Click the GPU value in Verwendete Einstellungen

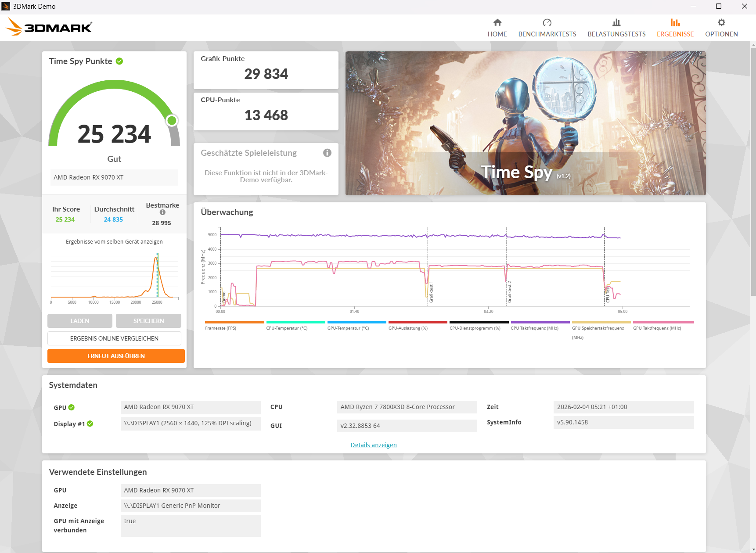[x=191, y=490]
